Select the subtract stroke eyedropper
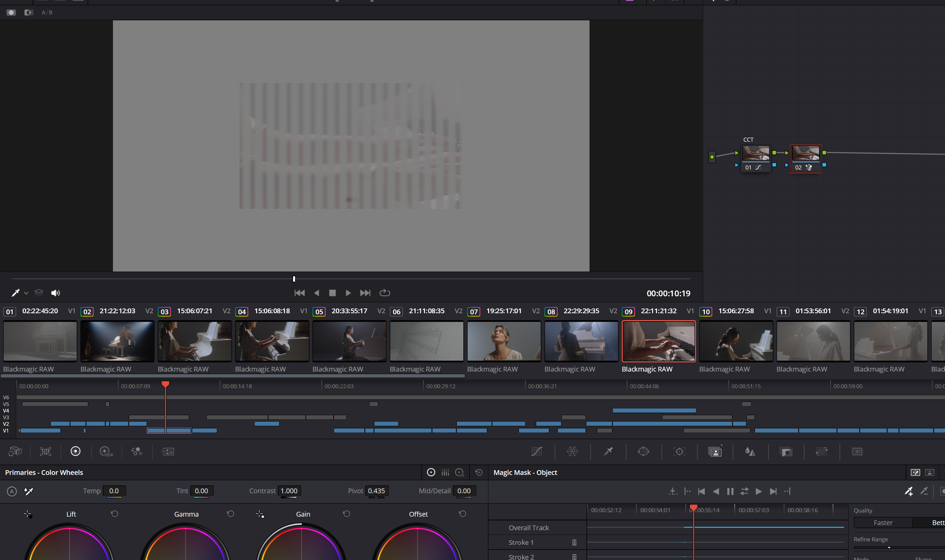The height and width of the screenshot is (560, 945). [924, 491]
